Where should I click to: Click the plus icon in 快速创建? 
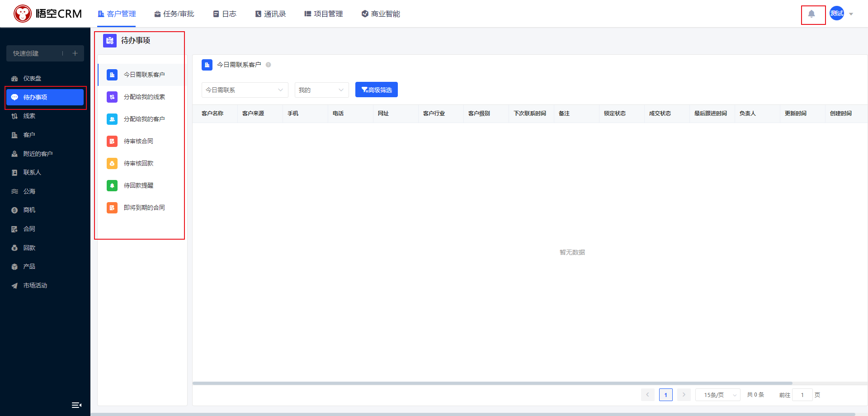coord(75,53)
